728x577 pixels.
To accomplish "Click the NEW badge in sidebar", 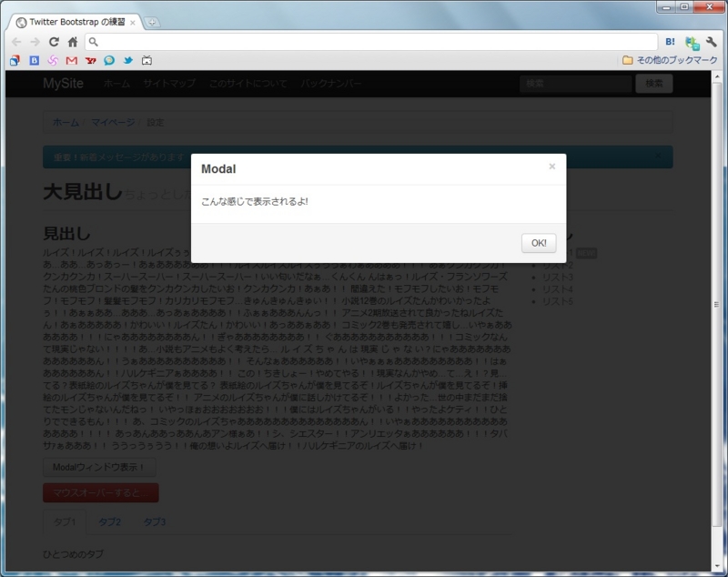I will pos(586,253).
